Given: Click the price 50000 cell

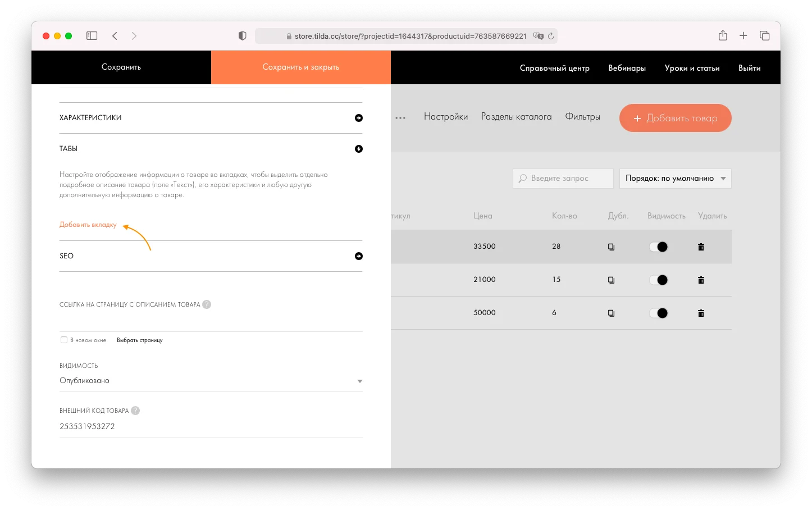Looking at the screenshot, I should 485,313.
